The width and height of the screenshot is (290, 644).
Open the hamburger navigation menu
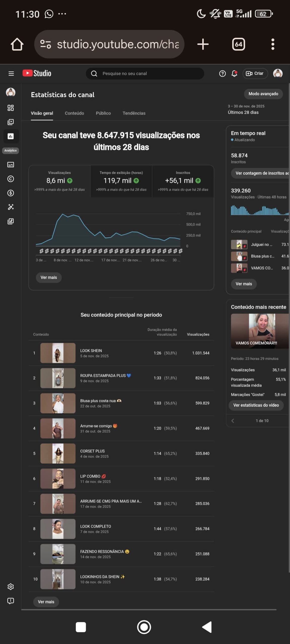click(x=11, y=73)
